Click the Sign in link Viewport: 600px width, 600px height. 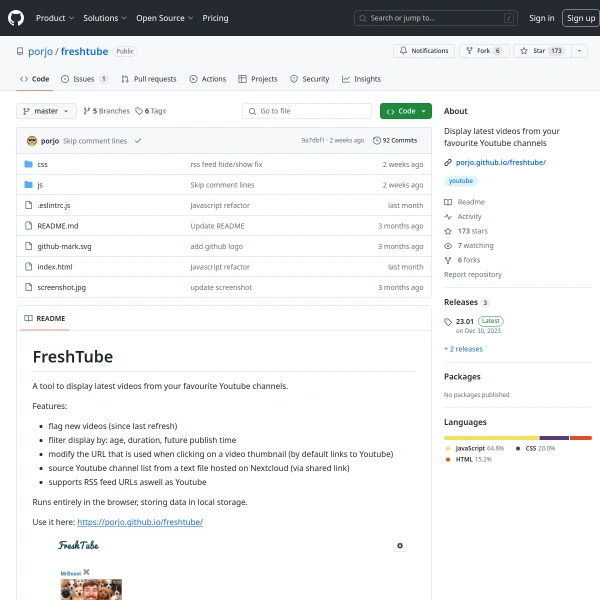pyautogui.click(x=541, y=18)
